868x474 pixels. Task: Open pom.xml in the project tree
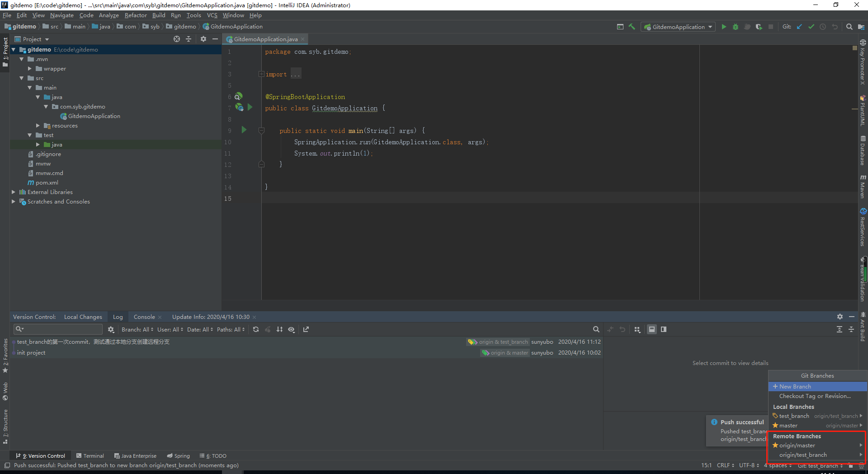coord(47,183)
